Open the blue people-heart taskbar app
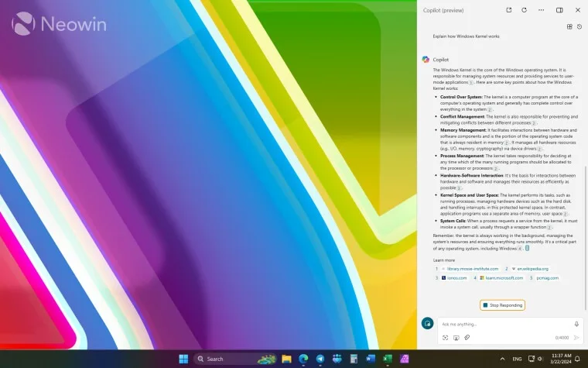 click(x=337, y=359)
